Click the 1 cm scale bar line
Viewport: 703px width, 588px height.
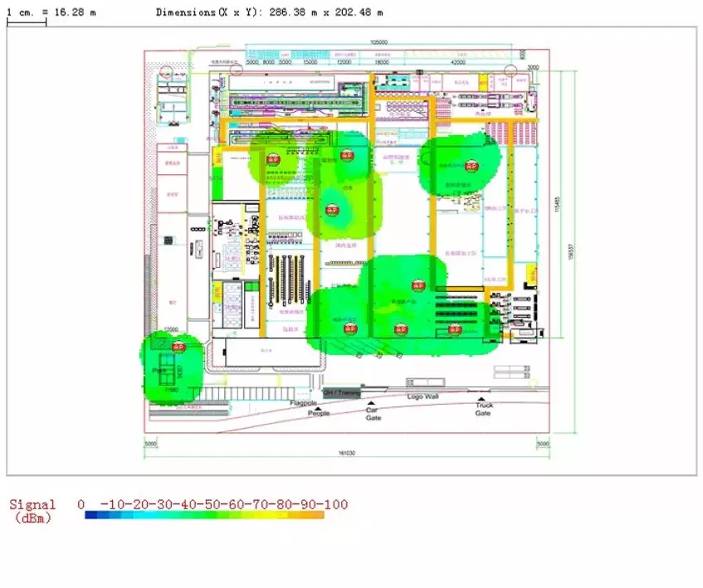pyautogui.click(x=27, y=22)
